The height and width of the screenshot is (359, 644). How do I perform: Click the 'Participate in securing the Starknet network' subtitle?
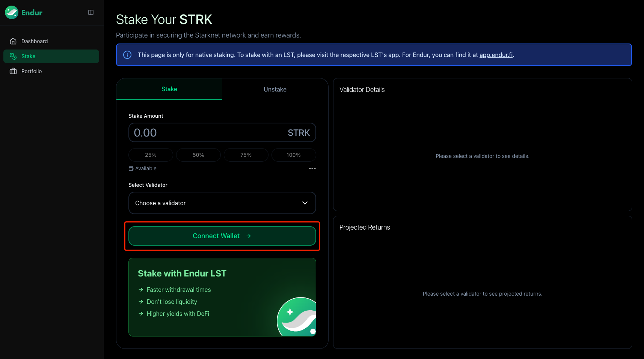(x=208, y=35)
